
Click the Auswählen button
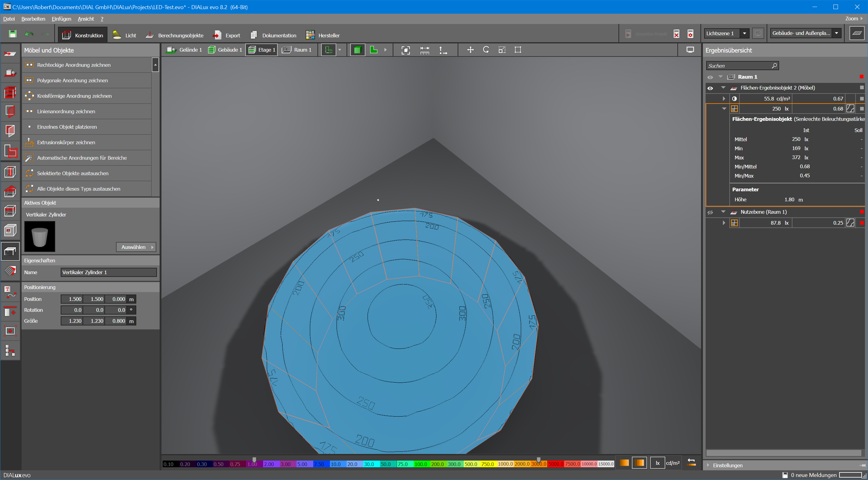click(x=136, y=247)
